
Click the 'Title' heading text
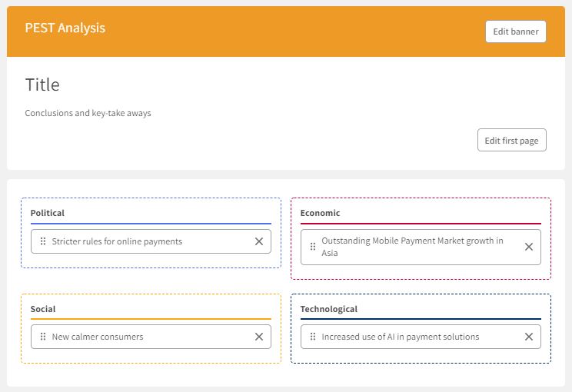42,85
